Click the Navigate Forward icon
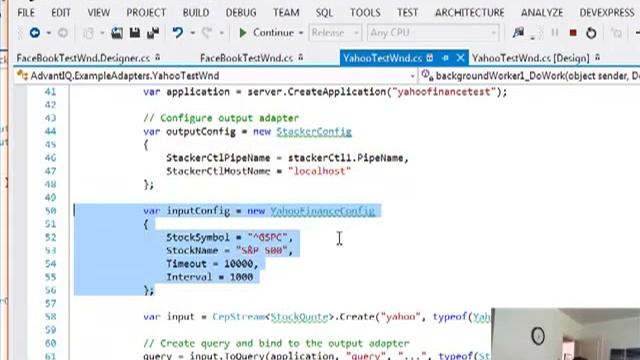 [x=62, y=33]
